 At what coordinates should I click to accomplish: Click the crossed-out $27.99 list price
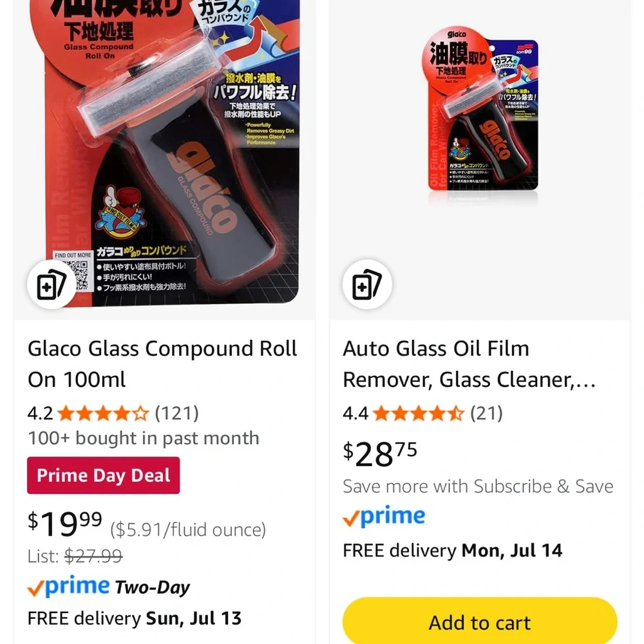point(93,556)
